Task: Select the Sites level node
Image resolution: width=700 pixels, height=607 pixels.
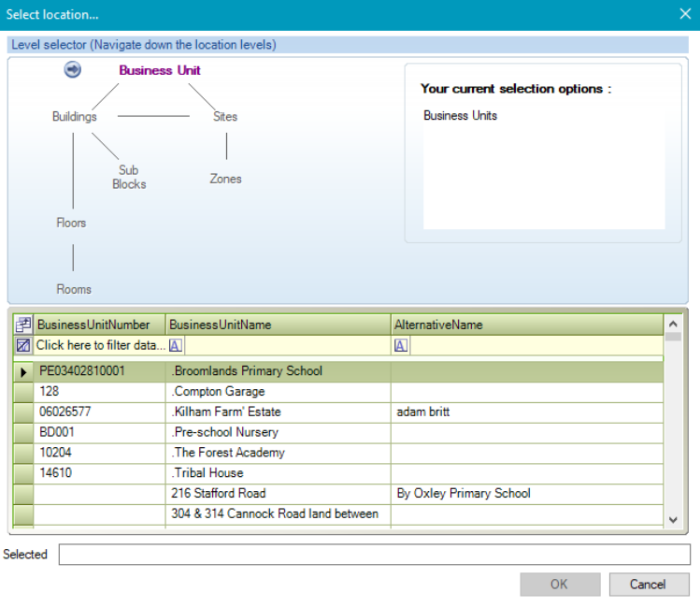Action: [225, 117]
